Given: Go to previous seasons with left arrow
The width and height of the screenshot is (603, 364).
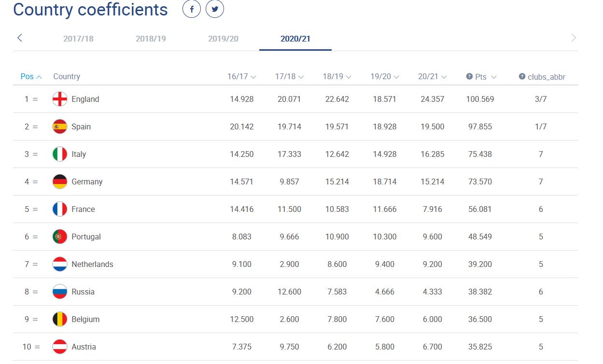Looking at the screenshot, I should (x=20, y=38).
